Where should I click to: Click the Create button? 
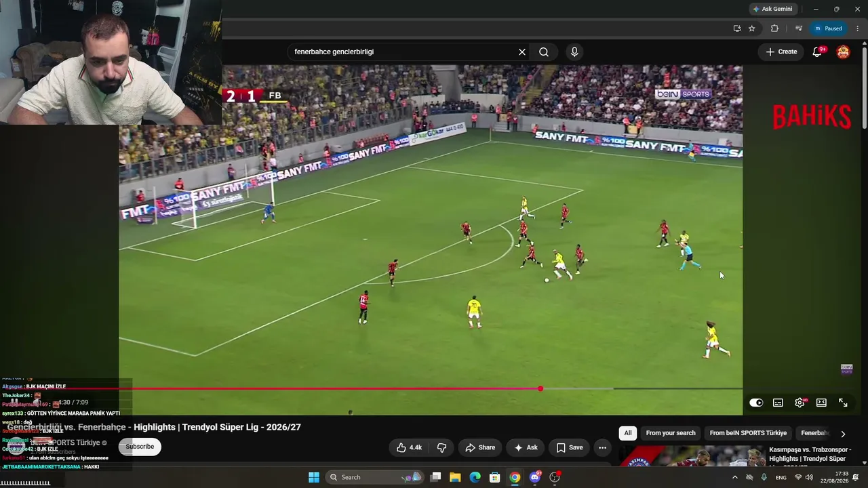781,52
